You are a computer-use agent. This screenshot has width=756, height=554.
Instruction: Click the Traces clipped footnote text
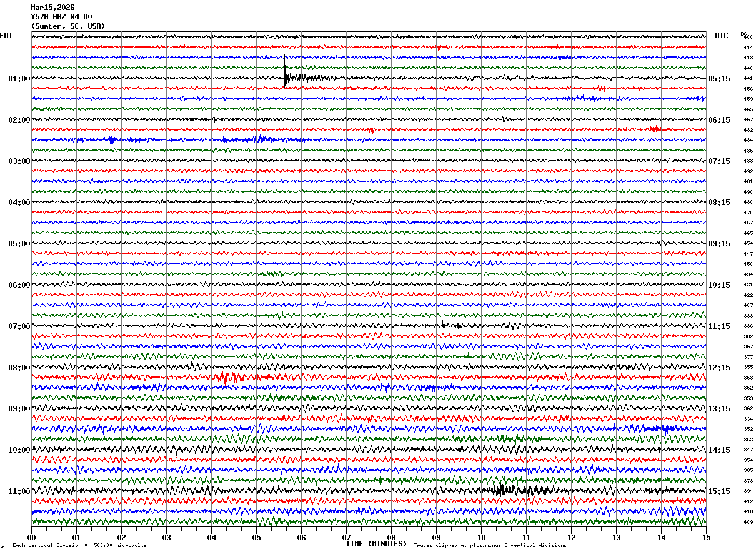click(490, 545)
